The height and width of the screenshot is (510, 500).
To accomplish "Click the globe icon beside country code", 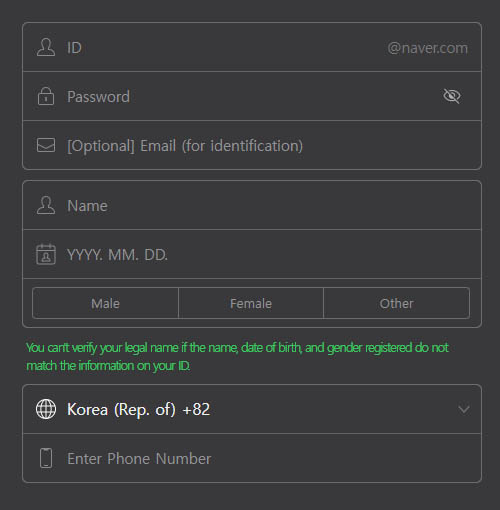I will coord(46,409).
